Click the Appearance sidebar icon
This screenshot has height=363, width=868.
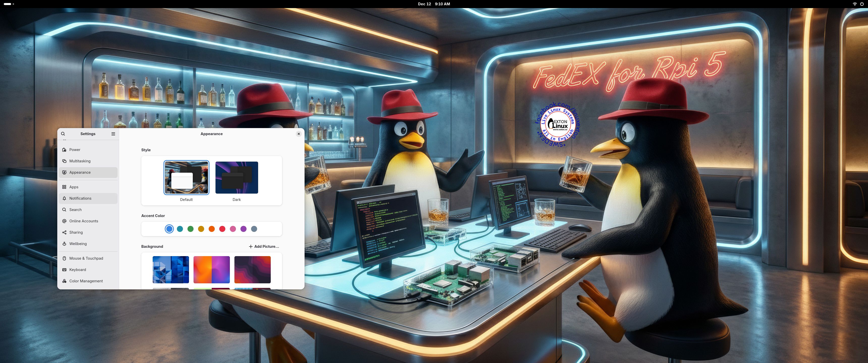pyautogui.click(x=64, y=172)
